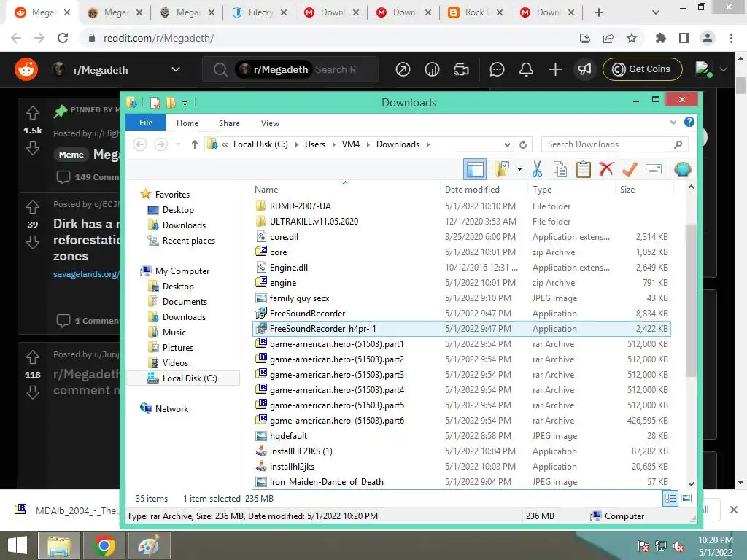Click the orange checkmark Properties icon
Viewport: 747px width, 560px height.
pos(630,169)
